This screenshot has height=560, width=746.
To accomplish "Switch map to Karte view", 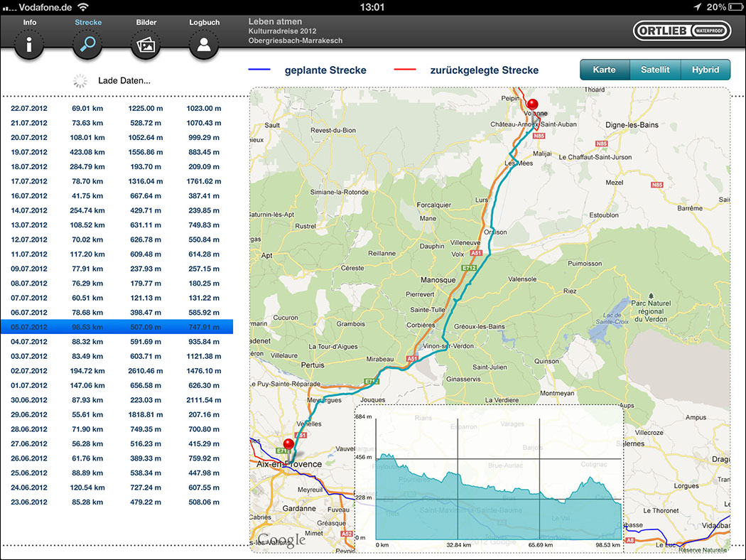I will tap(604, 70).
